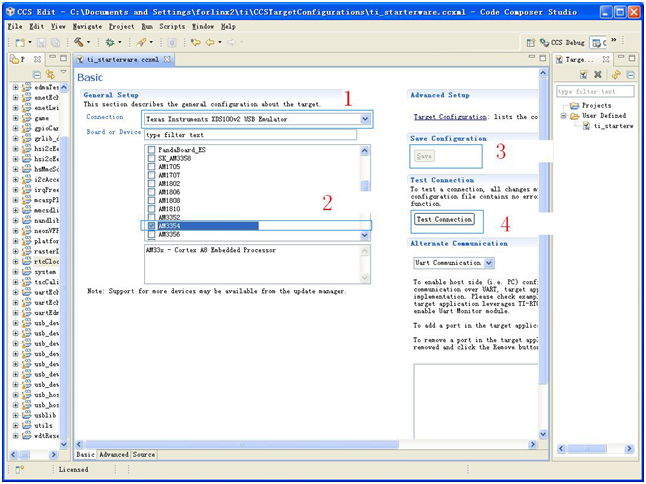Select the utils project in explorer
This screenshot has width=646, height=484.
(43, 426)
